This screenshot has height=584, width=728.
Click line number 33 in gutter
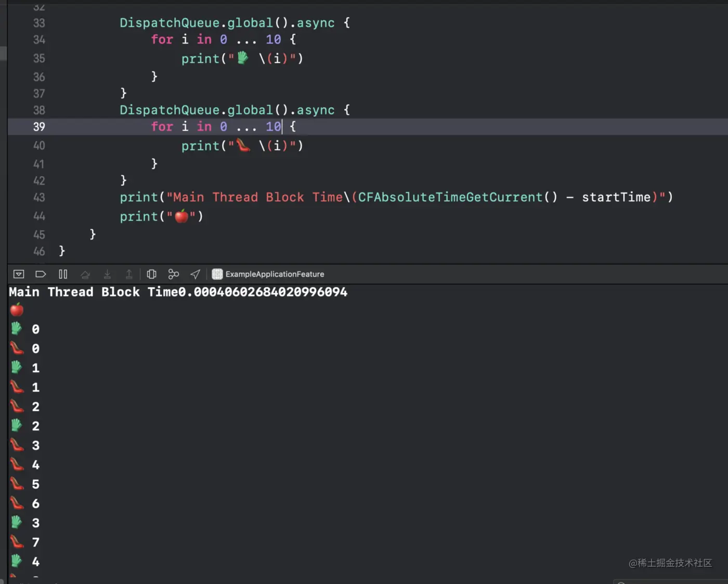39,23
